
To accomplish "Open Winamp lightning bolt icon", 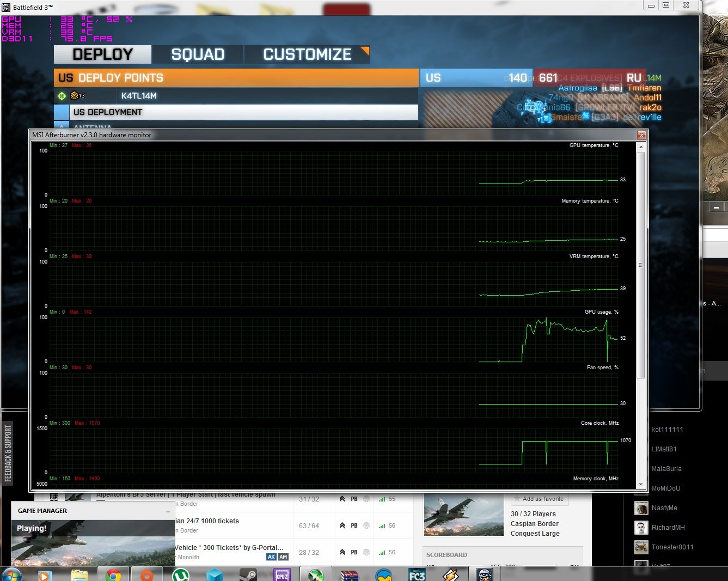I will click(451, 574).
